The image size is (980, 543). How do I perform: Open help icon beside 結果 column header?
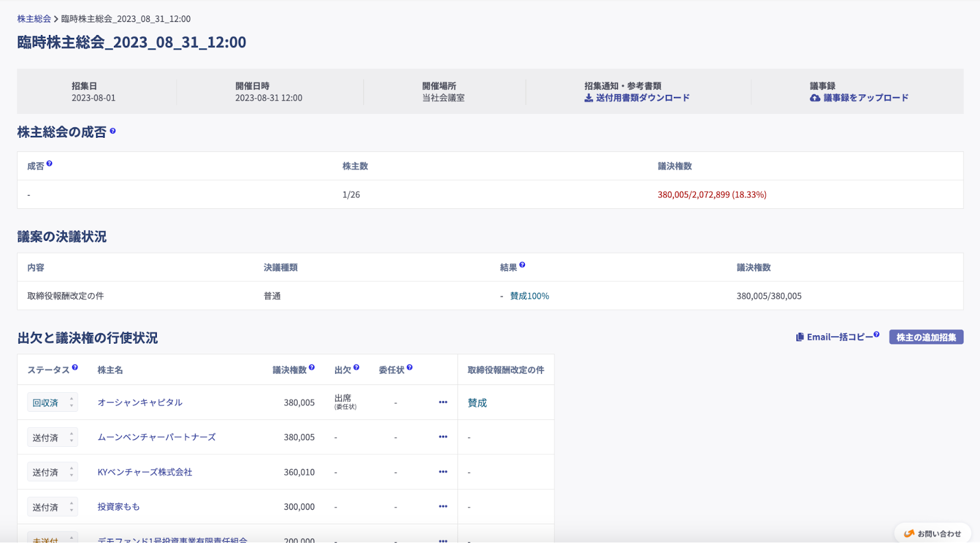522,265
